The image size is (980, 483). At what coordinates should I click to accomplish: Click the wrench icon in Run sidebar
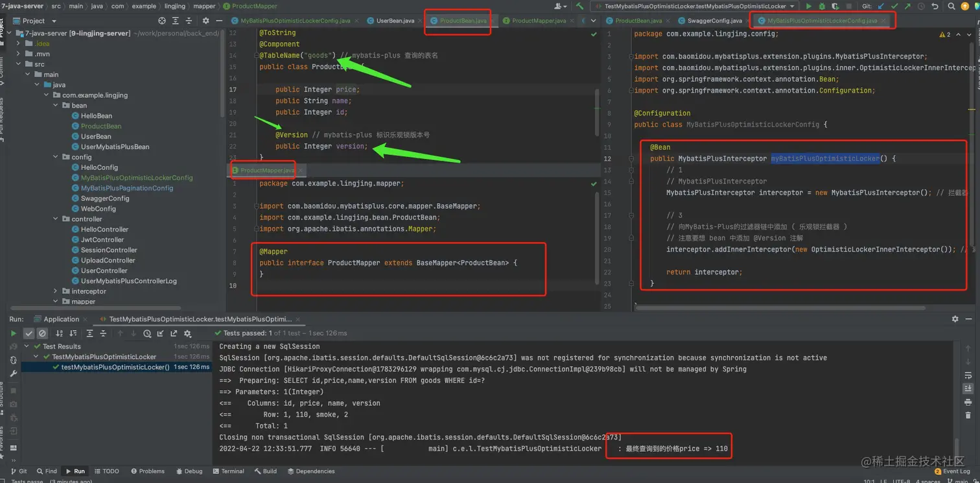pyautogui.click(x=14, y=373)
